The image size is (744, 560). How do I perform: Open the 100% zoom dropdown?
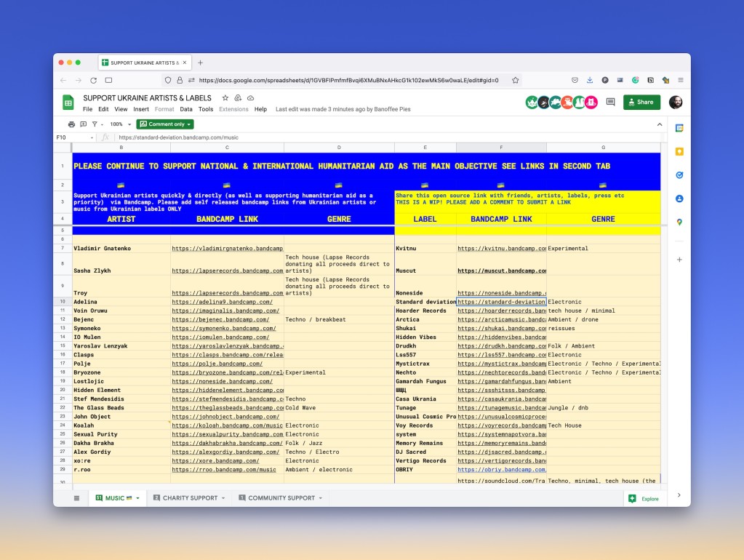[120, 124]
